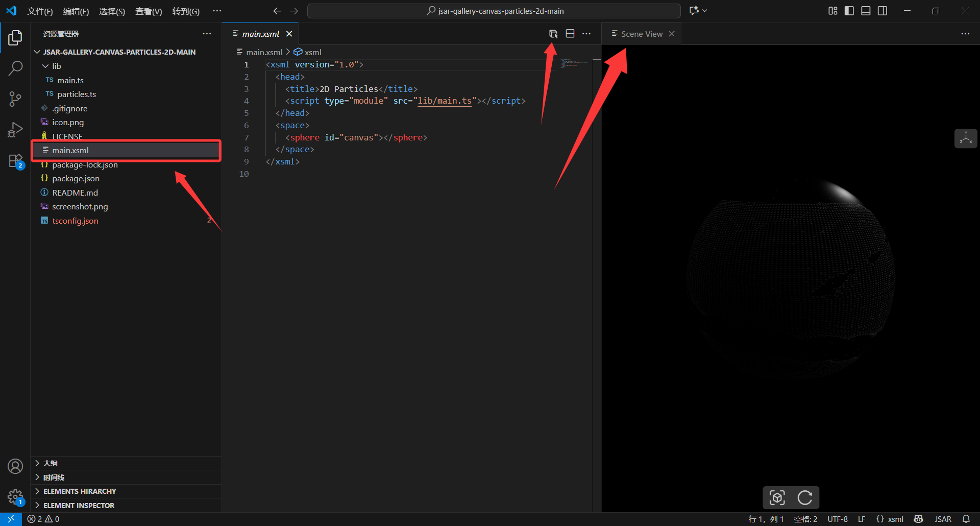Toggle the primary side bar
980x526 pixels.
click(x=849, y=11)
